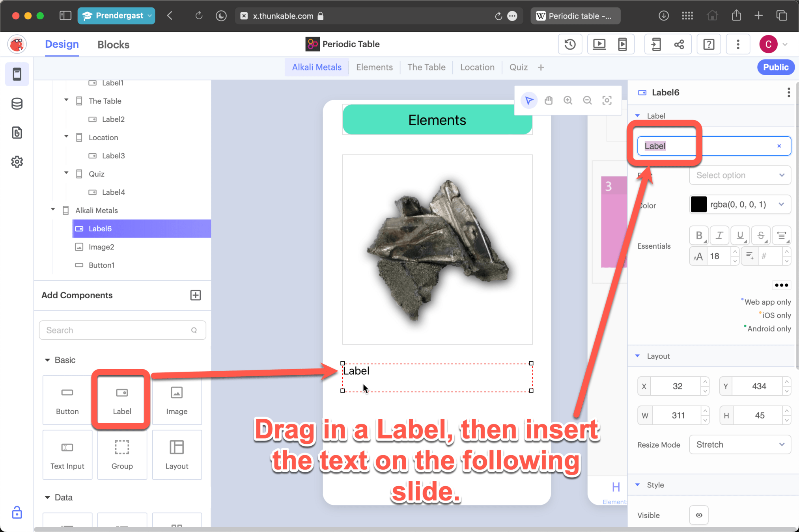Toggle bold text formatting
The image size is (799, 532).
click(699, 235)
